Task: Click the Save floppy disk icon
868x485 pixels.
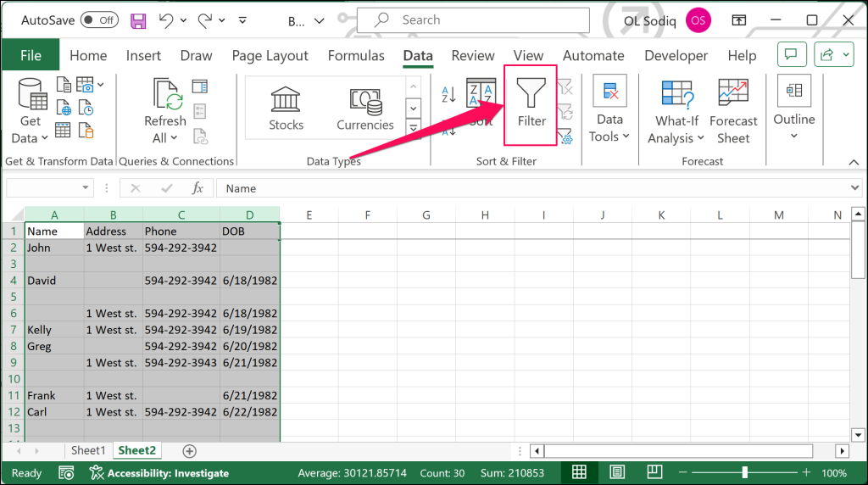Action: pos(138,21)
